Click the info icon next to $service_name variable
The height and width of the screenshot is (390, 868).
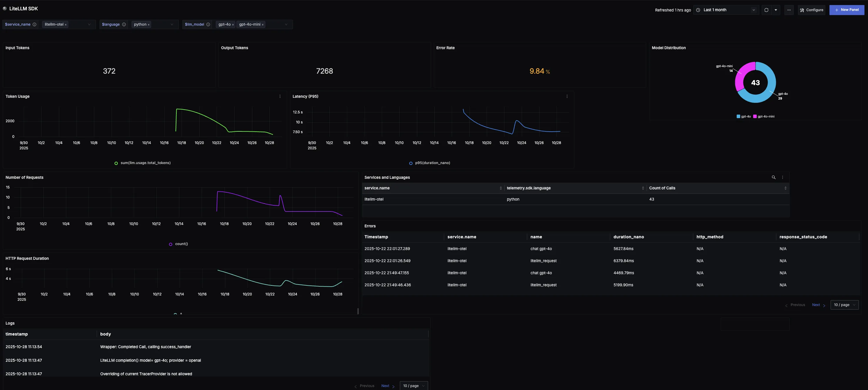pyautogui.click(x=34, y=24)
